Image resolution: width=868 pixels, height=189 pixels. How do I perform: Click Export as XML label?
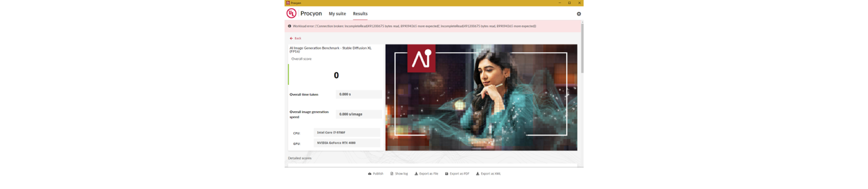(491, 174)
